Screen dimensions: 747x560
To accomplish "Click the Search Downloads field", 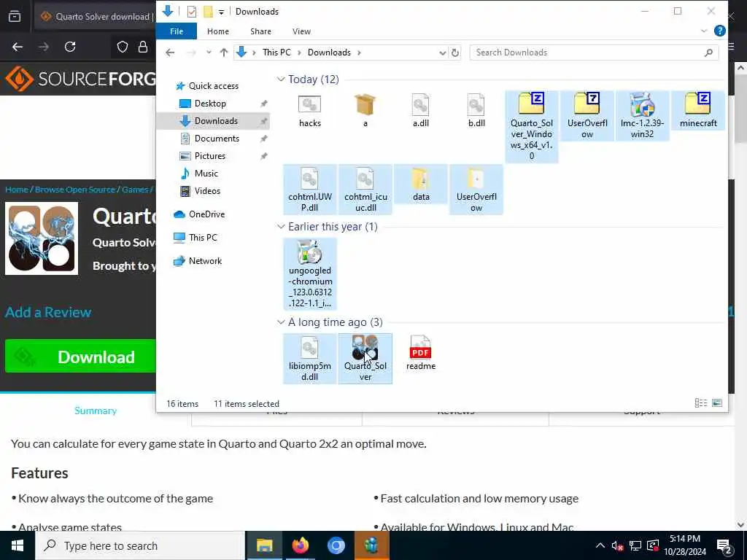I will click(594, 52).
